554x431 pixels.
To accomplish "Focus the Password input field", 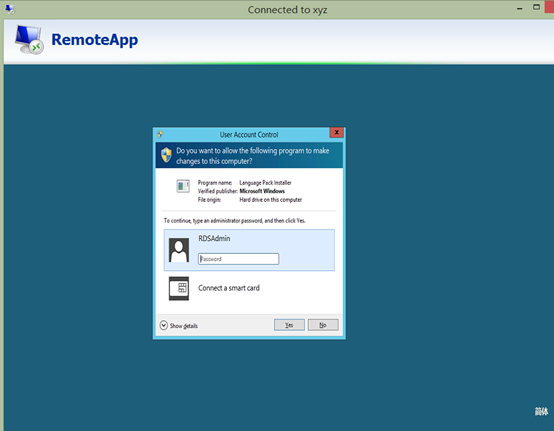I will (238, 259).
